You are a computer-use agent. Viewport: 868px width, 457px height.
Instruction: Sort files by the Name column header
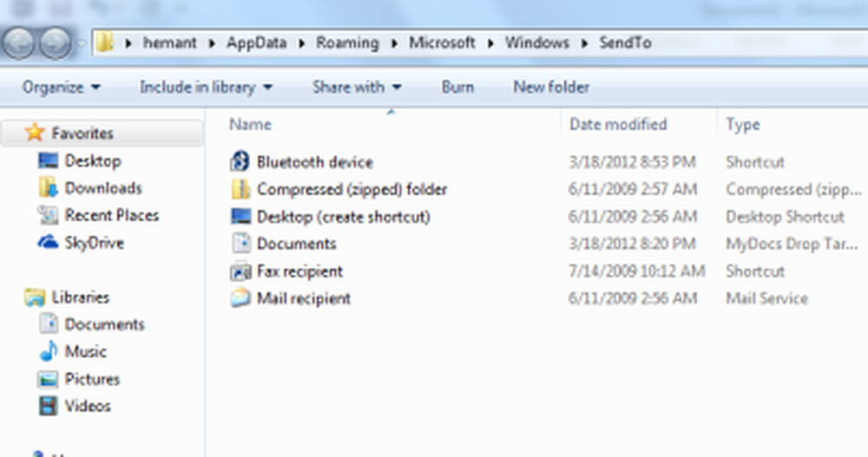coord(250,125)
